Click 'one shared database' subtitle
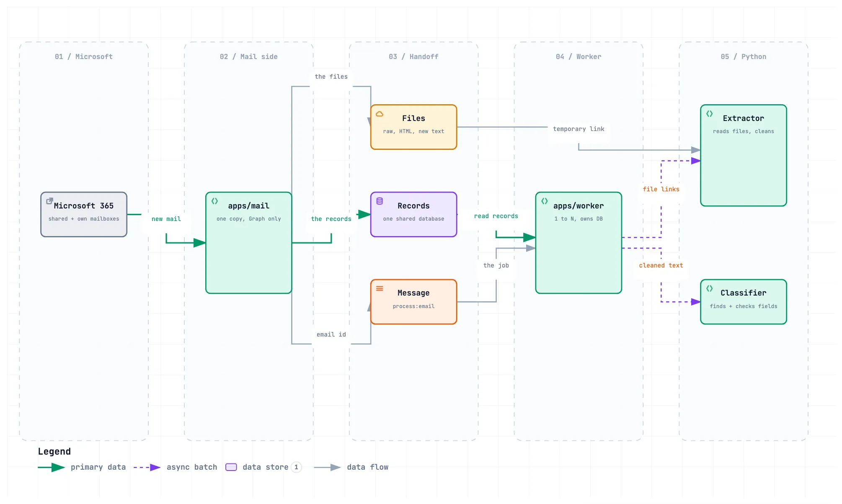Screen dimensions: 842x504 pyautogui.click(x=414, y=219)
